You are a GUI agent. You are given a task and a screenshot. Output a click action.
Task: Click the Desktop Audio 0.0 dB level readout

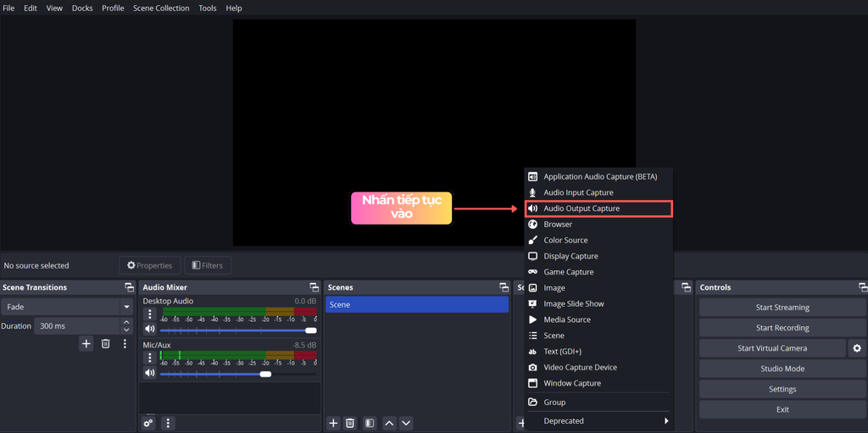(x=305, y=301)
